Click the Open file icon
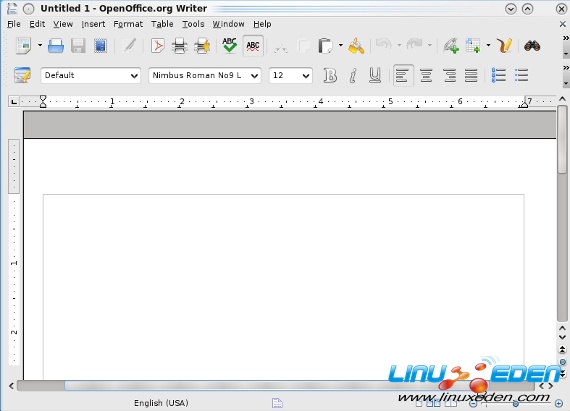 coord(56,46)
